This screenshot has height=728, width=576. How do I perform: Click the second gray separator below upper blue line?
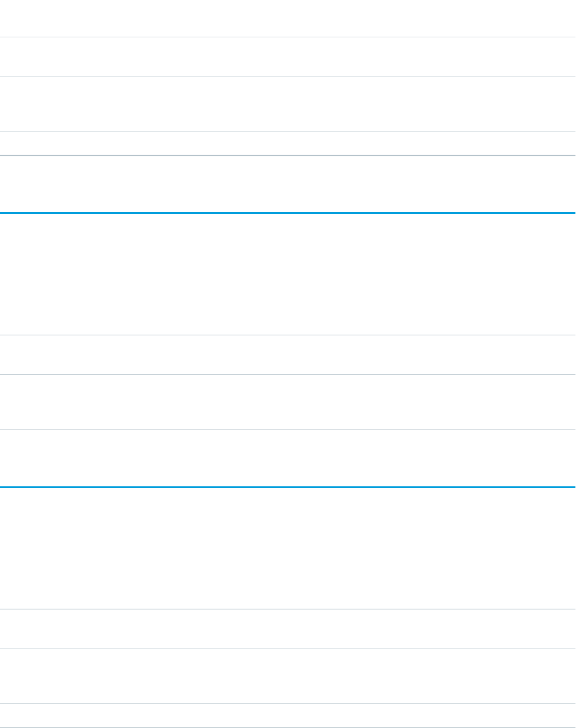288,374
